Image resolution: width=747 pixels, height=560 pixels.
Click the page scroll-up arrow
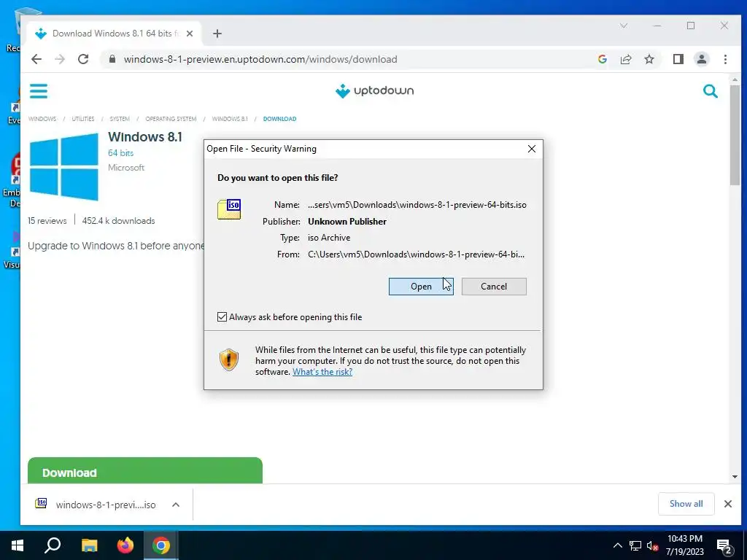click(735, 79)
